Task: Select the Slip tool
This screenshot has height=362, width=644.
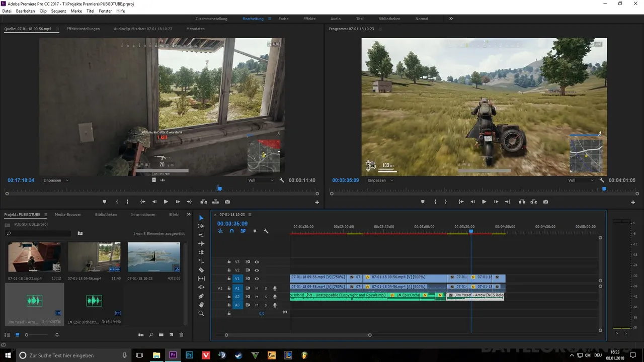Action: point(201,279)
